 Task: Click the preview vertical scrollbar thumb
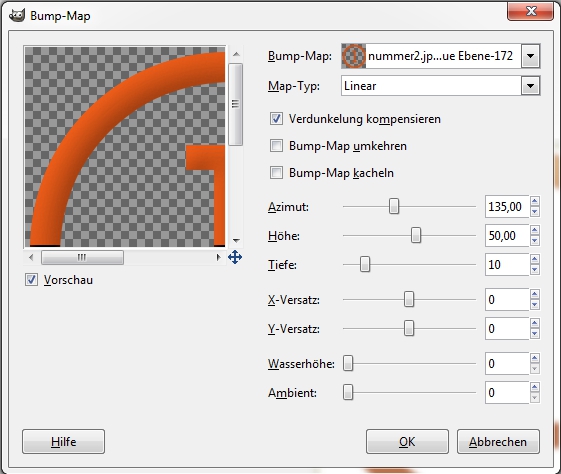pos(235,104)
